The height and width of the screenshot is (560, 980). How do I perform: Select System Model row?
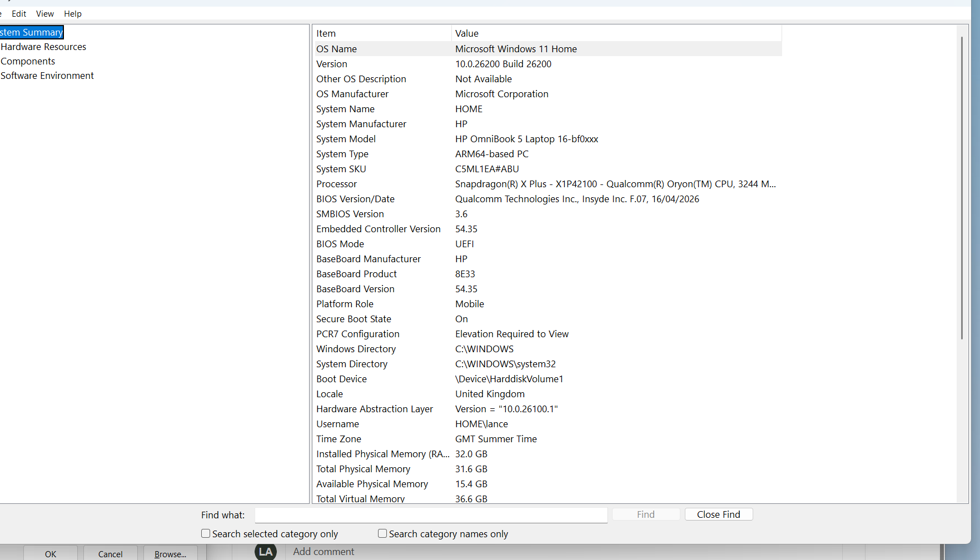point(548,139)
